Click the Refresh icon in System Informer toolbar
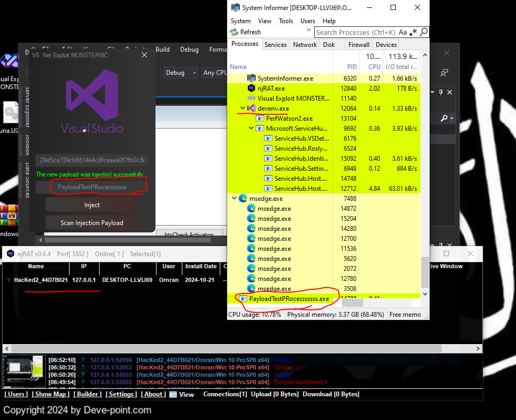 [235, 32]
